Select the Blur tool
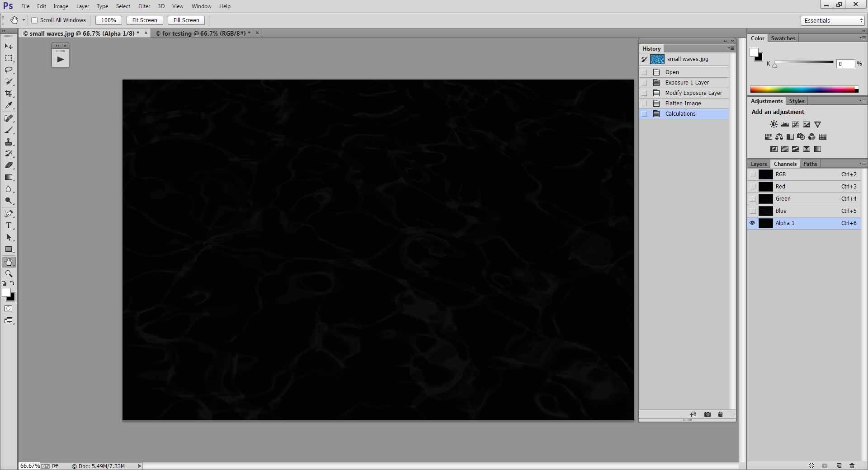The width and height of the screenshot is (868, 470). (x=9, y=189)
